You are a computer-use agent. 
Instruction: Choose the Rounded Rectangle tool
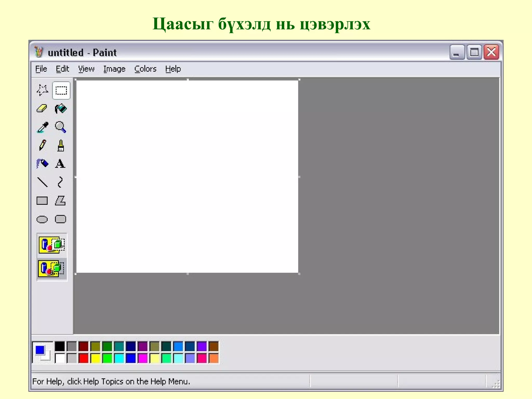pyautogui.click(x=61, y=220)
